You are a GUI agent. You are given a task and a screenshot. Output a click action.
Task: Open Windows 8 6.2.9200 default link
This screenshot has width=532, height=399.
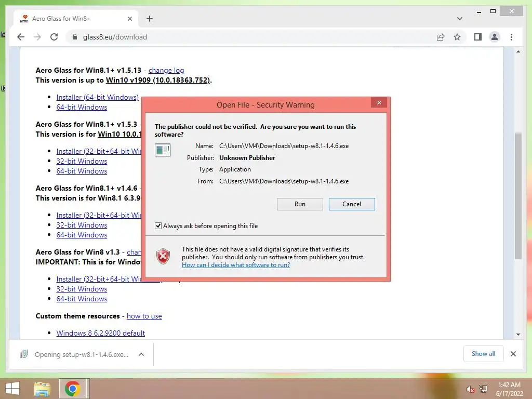[100, 333]
